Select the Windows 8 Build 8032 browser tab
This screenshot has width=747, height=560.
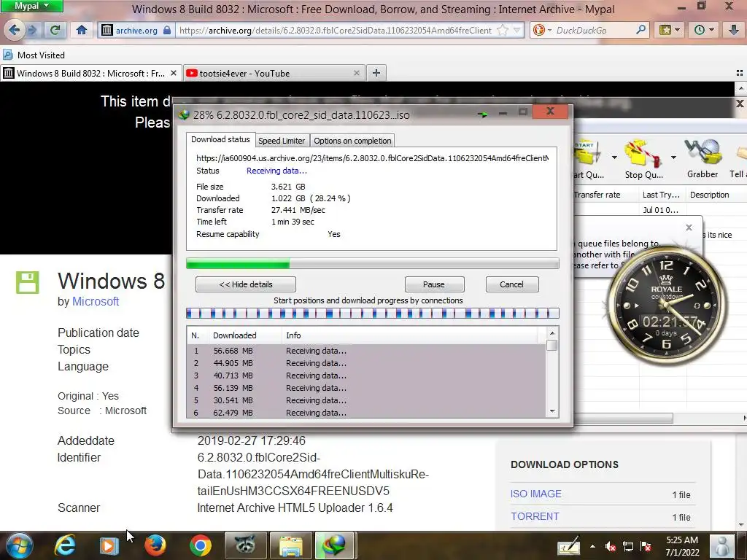90,74
